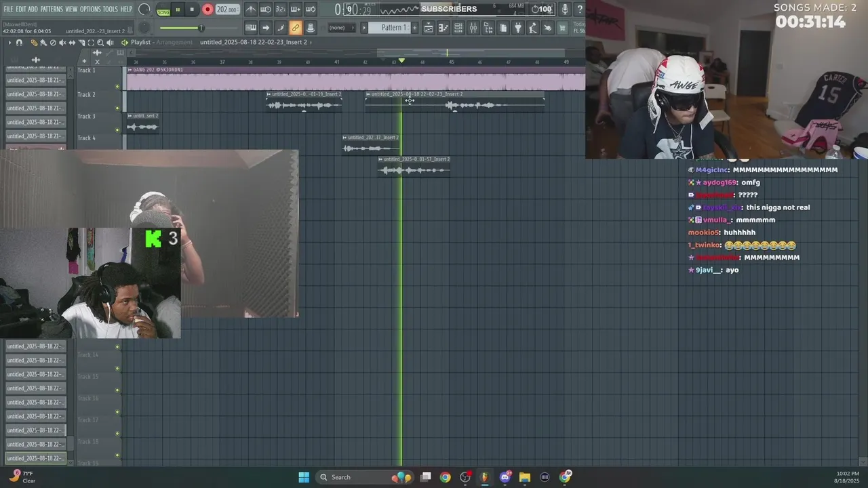The image size is (868, 488).
Task: Toggle the metronome icon
Action: point(251,9)
